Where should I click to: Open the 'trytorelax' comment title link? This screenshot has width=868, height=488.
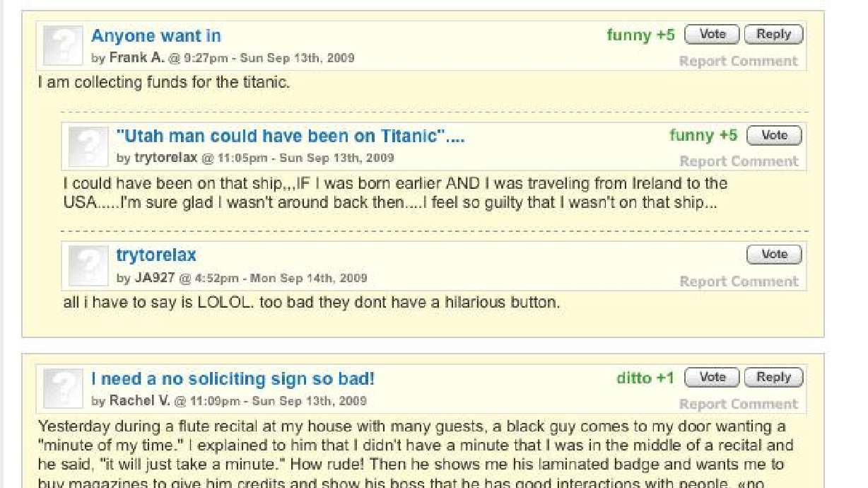tap(156, 255)
